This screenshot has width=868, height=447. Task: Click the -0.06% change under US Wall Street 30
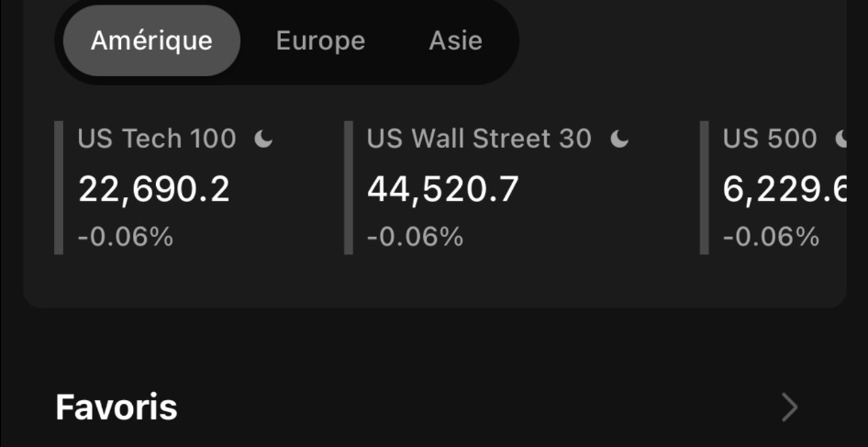pos(416,237)
